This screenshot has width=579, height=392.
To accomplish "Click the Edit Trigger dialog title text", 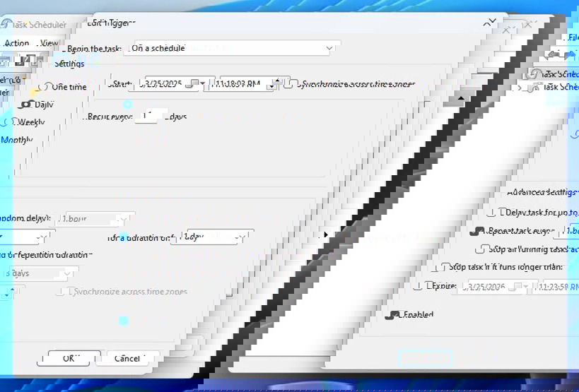I will coord(111,23).
